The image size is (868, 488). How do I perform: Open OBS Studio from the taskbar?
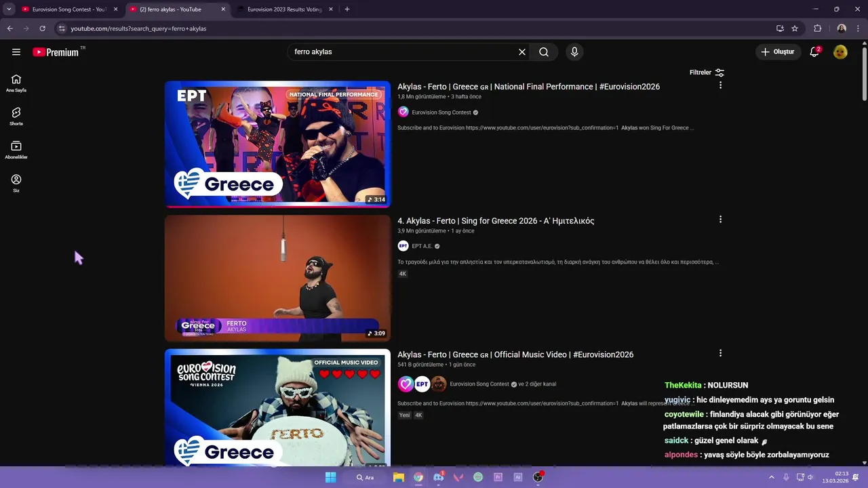click(x=538, y=477)
